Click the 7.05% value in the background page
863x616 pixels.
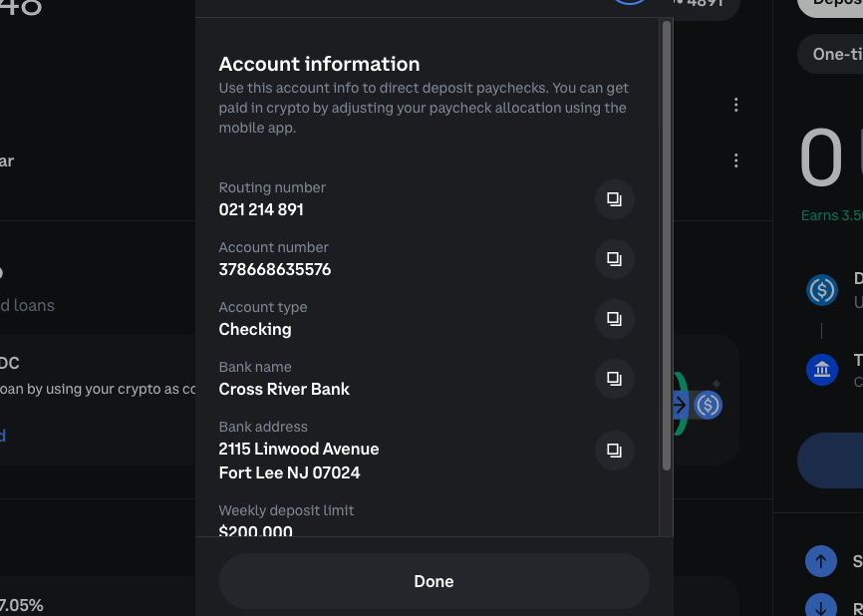point(22,606)
